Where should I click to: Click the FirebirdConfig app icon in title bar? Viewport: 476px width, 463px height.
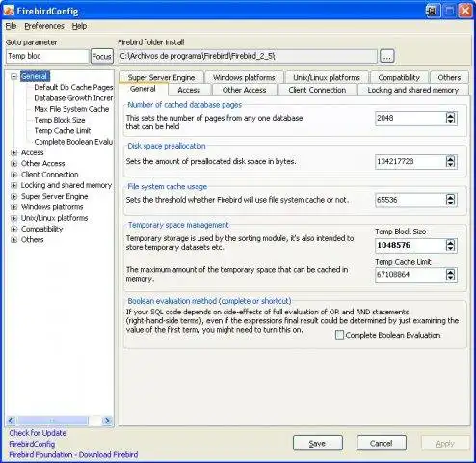[9, 11]
